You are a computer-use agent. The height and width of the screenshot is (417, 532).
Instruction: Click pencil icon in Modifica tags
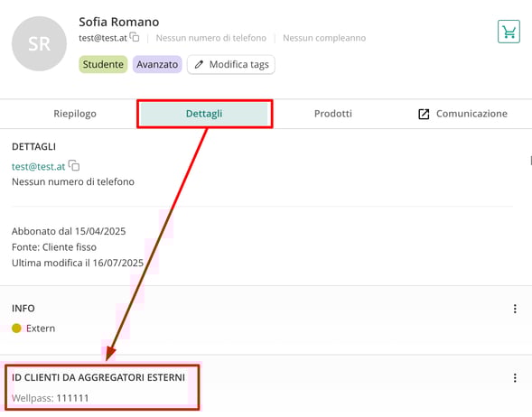click(199, 64)
